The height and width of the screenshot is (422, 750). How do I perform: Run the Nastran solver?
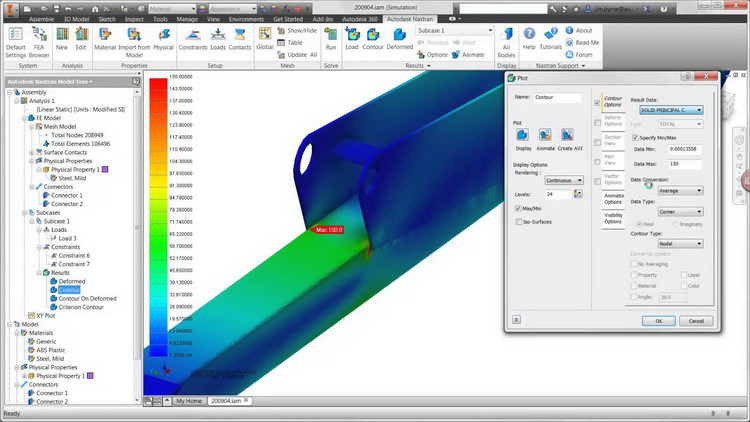pyautogui.click(x=331, y=39)
